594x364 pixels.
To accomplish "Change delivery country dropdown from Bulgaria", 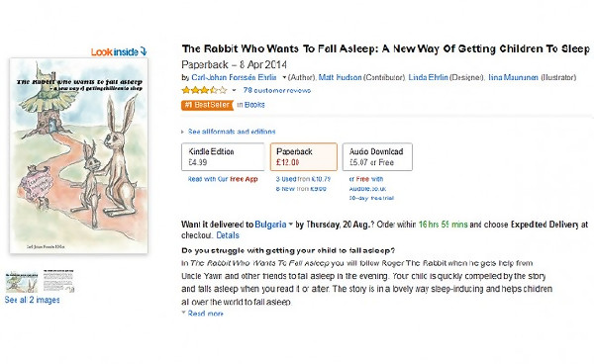I will click(290, 224).
